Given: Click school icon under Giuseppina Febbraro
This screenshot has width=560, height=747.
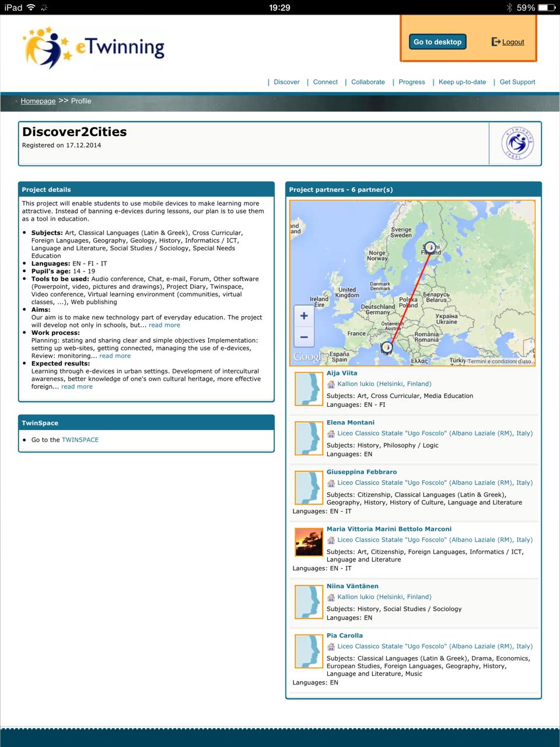Looking at the screenshot, I should 331,483.
